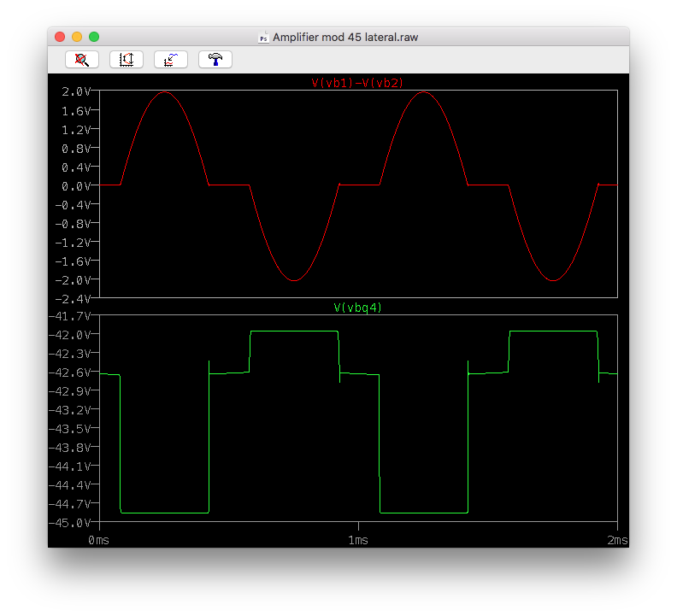Screen dimensions: 677x616
Task: Click the window title 'Amplifier mod 45 lateral.raw'
Action: pyautogui.click(x=345, y=38)
